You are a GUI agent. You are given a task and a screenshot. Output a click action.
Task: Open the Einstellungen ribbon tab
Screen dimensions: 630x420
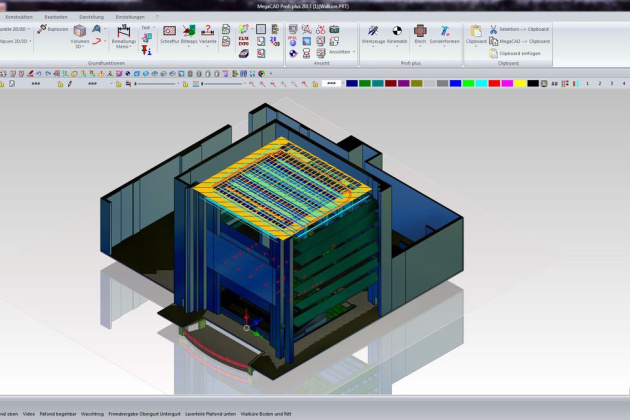[129, 17]
